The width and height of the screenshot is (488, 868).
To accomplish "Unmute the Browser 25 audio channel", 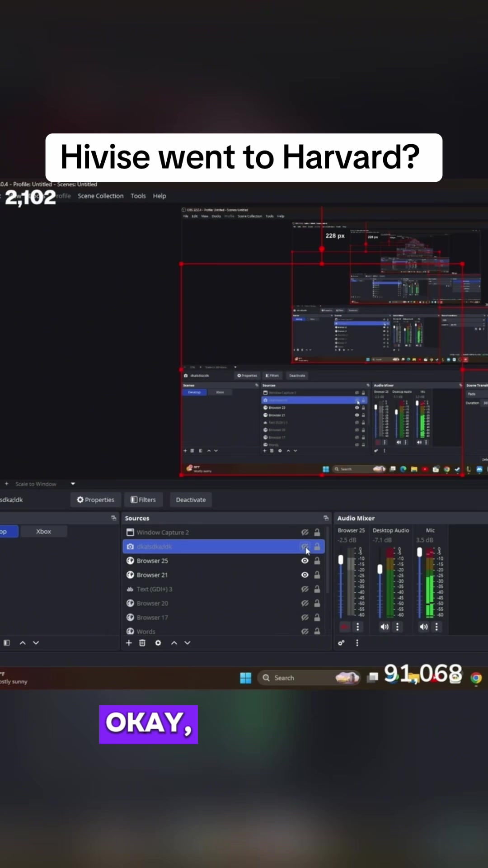I will point(344,627).
